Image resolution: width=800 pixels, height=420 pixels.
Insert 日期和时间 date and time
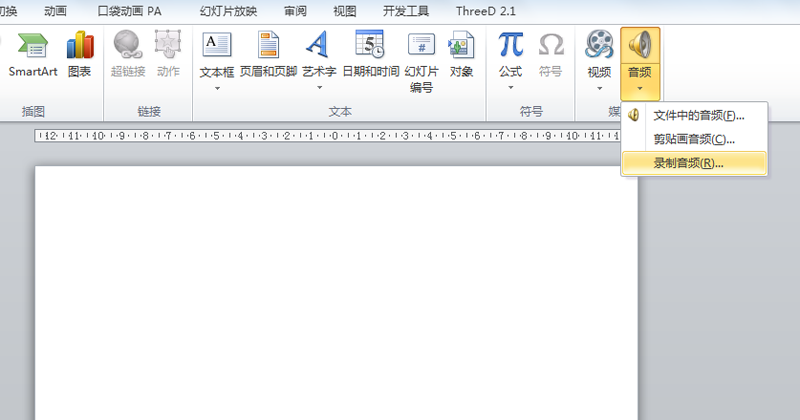click(x=369, y=46)
